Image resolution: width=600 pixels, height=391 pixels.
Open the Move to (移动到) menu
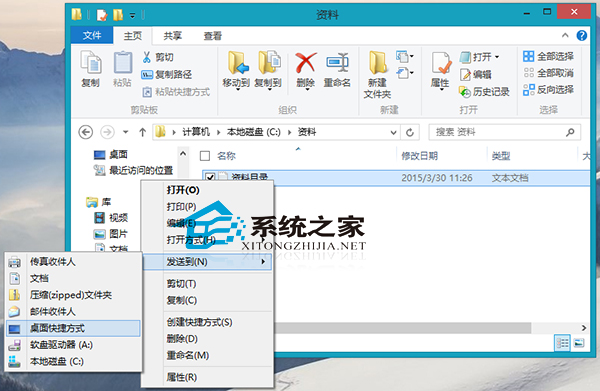236,71
